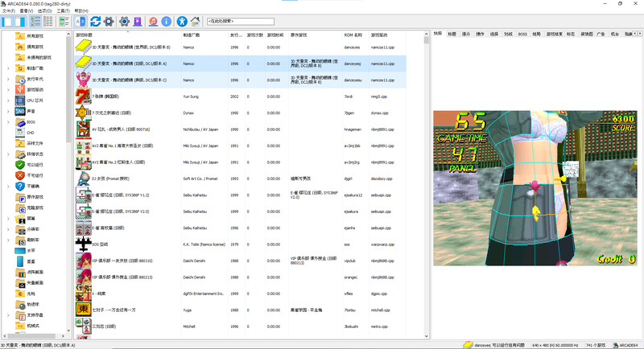Click the purple video film icon

(138, 22)
